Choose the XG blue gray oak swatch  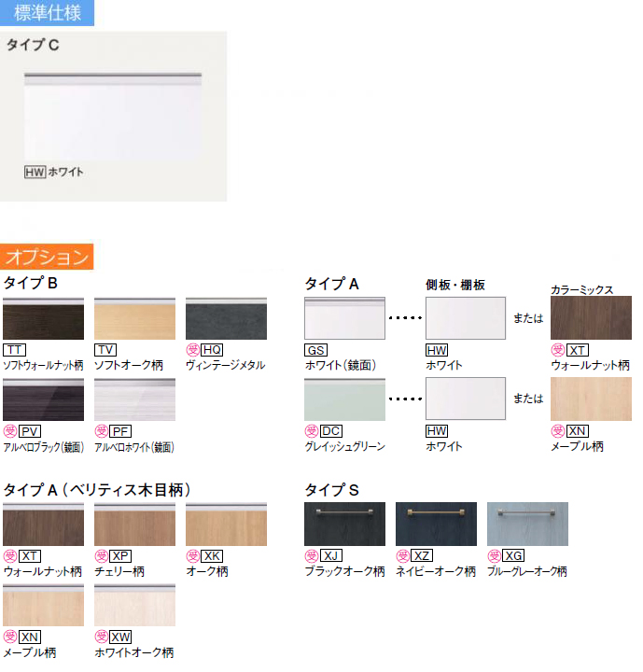(527, 524)
